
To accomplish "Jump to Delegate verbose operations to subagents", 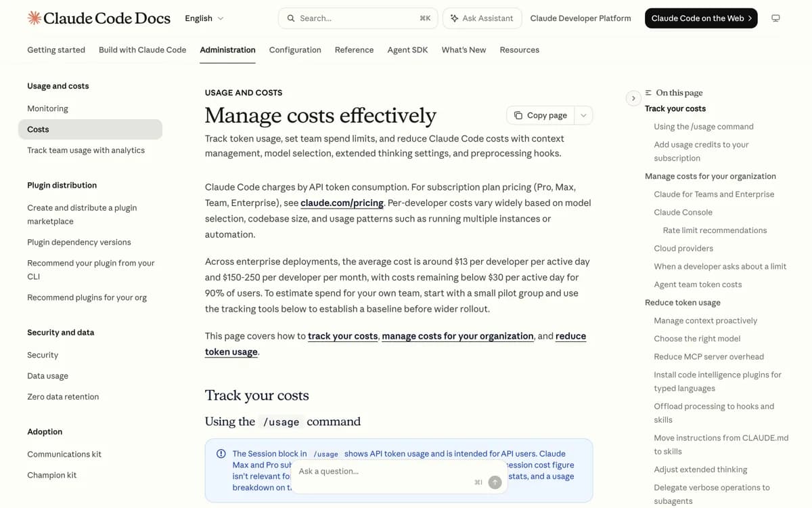I will tap(712, 494).
